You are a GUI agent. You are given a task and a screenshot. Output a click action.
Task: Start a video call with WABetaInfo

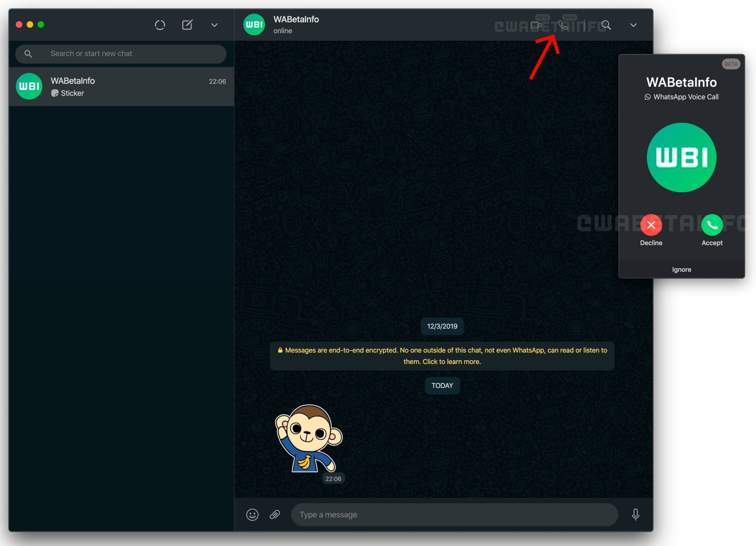tap(535, 25)
